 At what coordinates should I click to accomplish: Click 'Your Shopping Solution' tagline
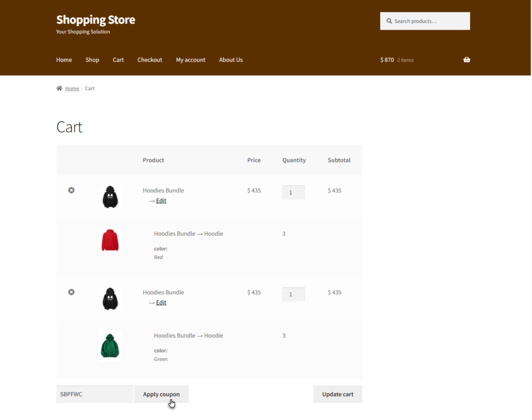coord(83,32)
